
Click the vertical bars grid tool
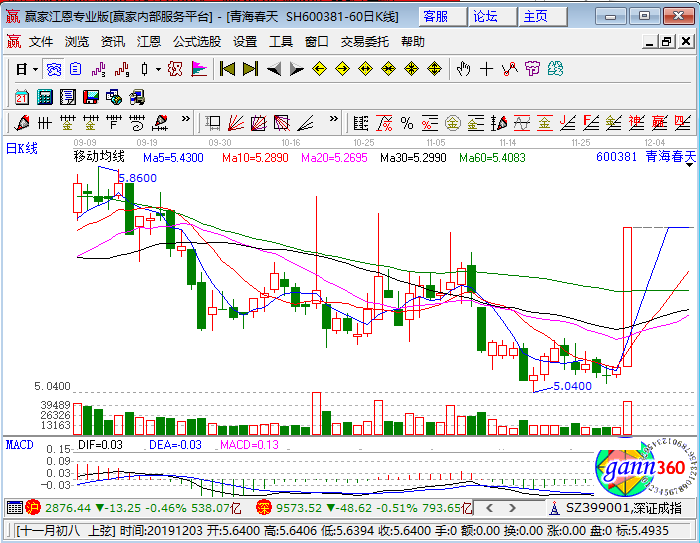(45, 122)
